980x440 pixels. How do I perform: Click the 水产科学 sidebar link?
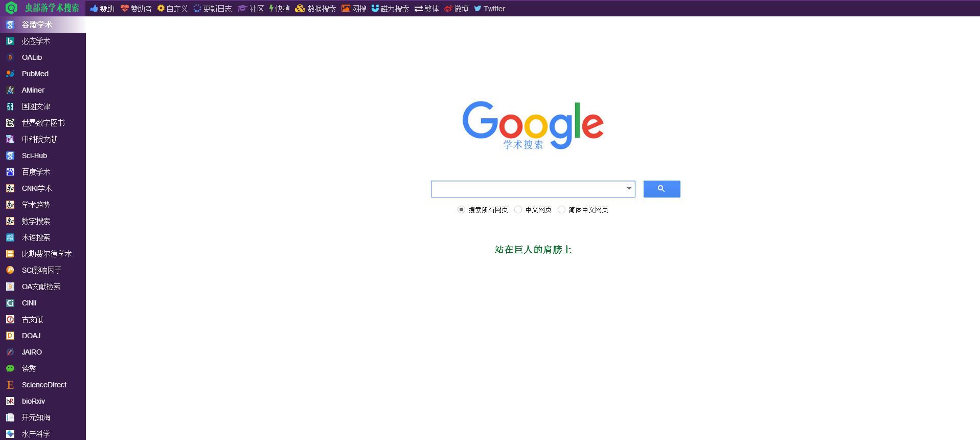36,434
